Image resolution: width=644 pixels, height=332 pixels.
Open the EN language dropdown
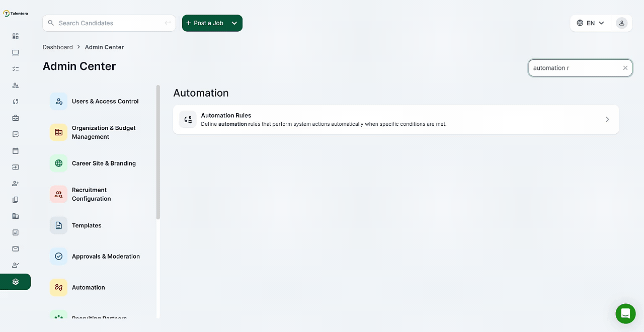tap(590, 23)
